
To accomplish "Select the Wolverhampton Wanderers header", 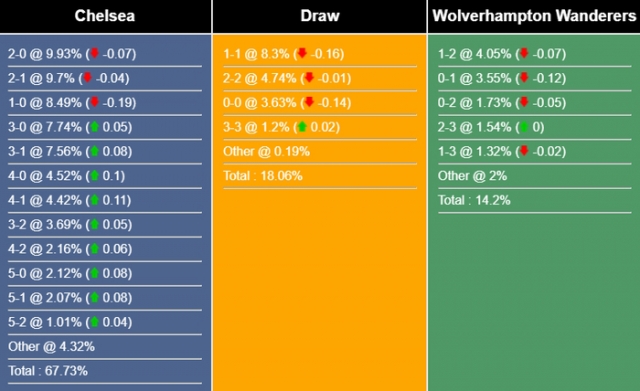I will tap(534, 16).
